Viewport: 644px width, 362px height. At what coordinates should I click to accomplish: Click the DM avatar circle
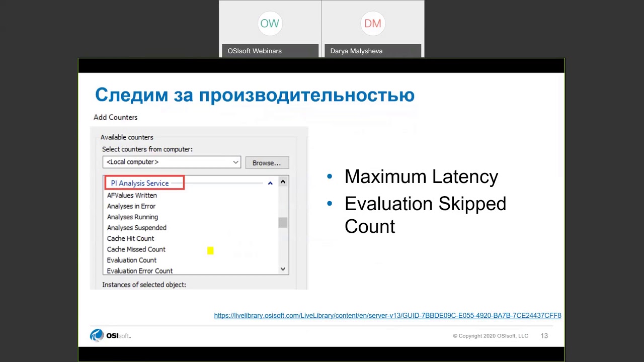pyautogui.click(x=373, y=24)
